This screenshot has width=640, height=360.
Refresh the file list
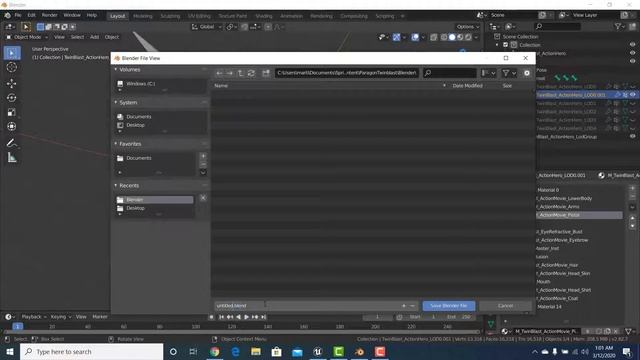pyautogui.click(x=251, y=73)
